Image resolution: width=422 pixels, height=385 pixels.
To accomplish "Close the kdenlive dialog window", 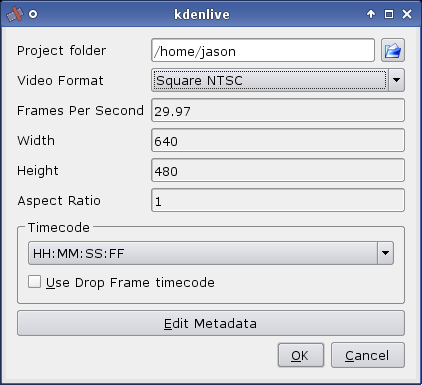I will [x=407, y=14].
